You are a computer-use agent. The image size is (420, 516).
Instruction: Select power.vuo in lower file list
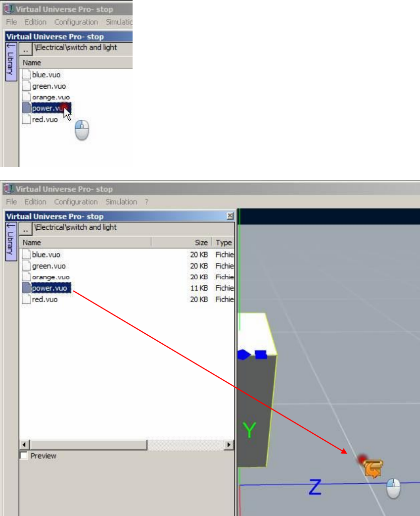coord(51,288)
